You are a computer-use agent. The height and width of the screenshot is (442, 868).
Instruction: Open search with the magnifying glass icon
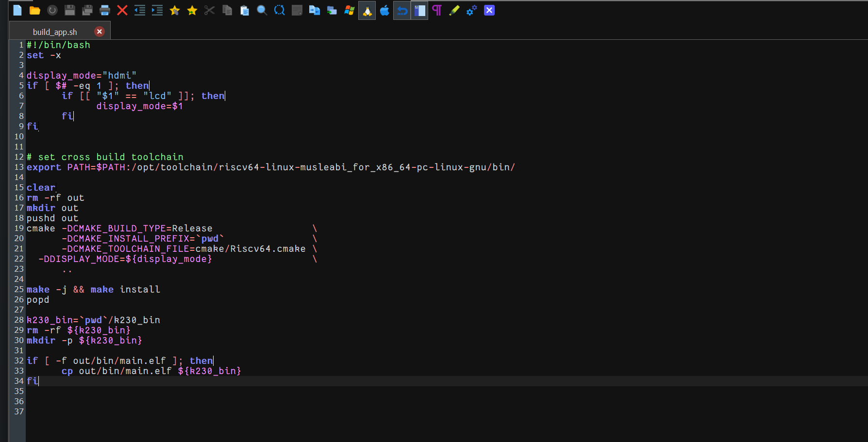262,10
